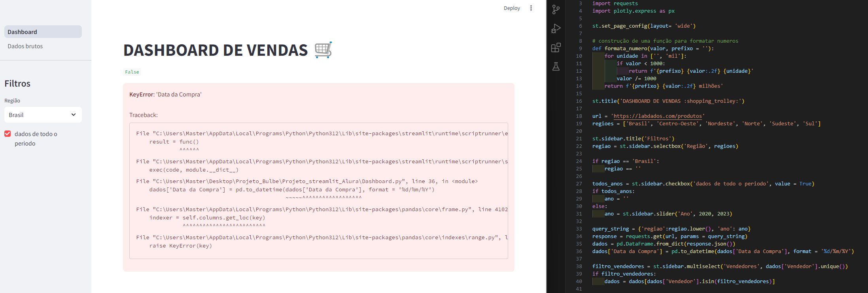Click code line with st.sidebar.multiselect Vendedores
Image resolution: width=868 pixels, height=293 pixels.
[x=720, y=266]
